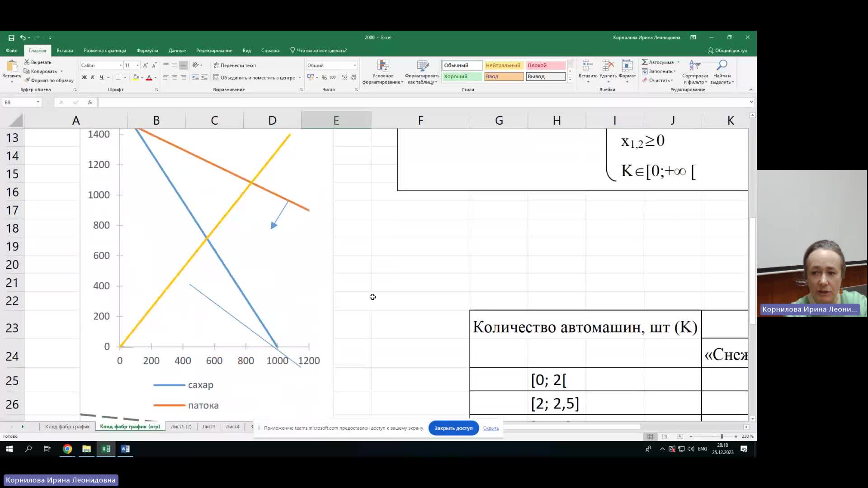The width and height of the screenshot is (868, 488).
Task: Increase font size with large A icon
Action: click(145, 65)
